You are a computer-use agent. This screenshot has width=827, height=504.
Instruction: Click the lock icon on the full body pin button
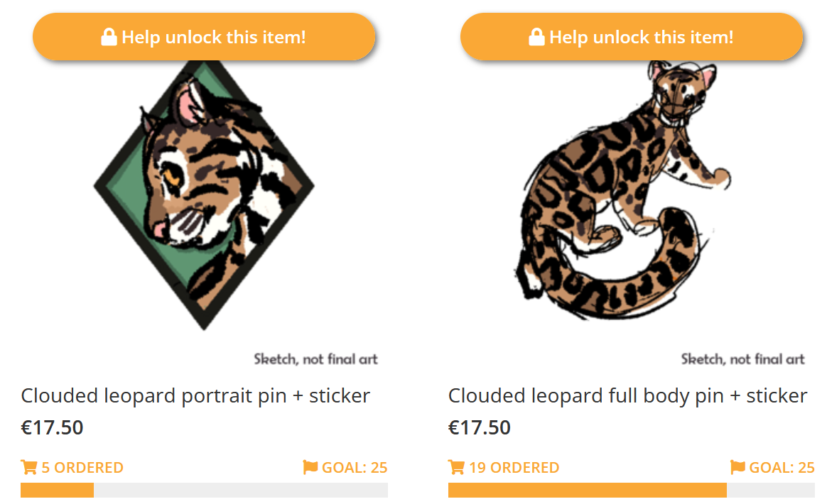[536, 37]
